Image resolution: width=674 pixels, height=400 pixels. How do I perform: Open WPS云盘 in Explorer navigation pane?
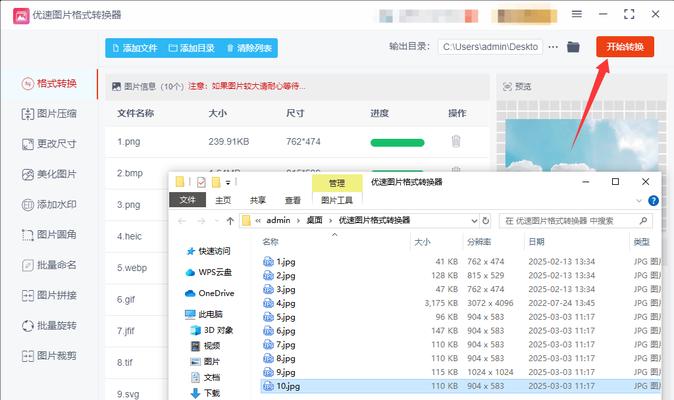click(x=209, y=272)
